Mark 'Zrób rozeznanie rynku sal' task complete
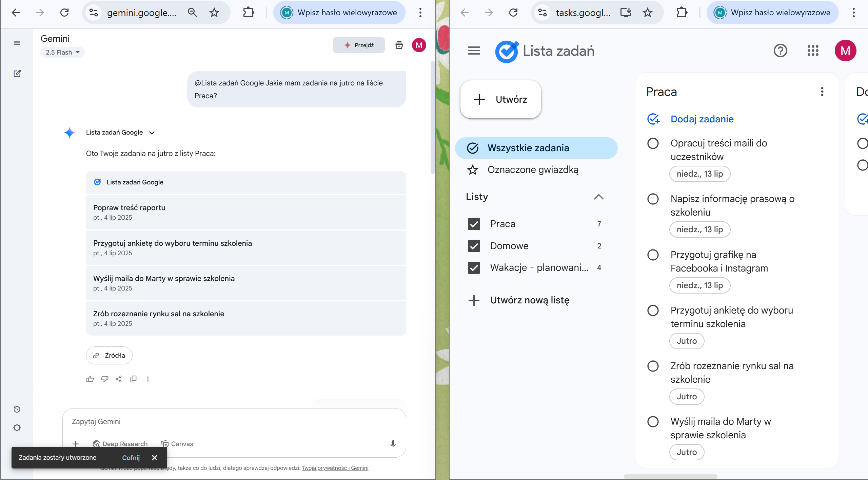The image size is (868, 480). pos(653,366)
